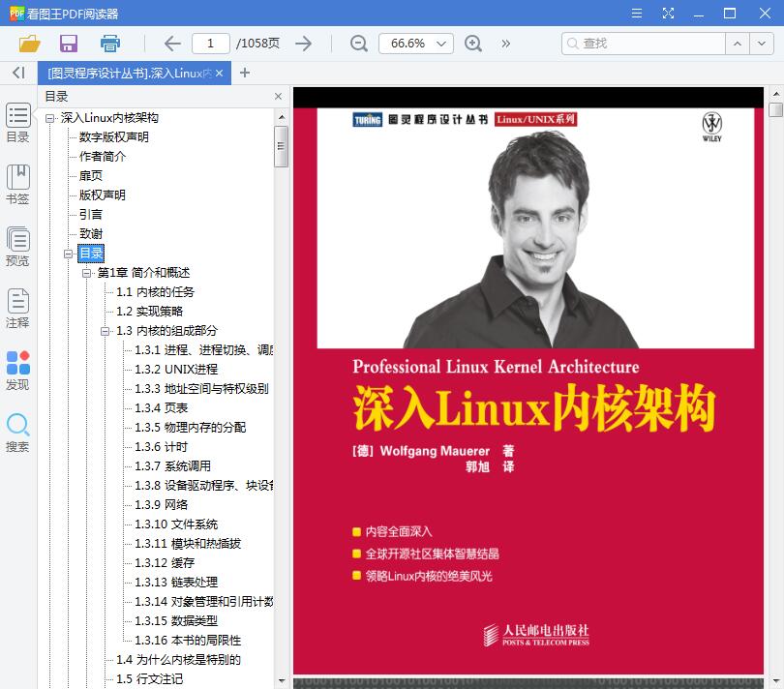
Task: Select 1.3.13 链表处理 entry
Action: pos(176,583)
